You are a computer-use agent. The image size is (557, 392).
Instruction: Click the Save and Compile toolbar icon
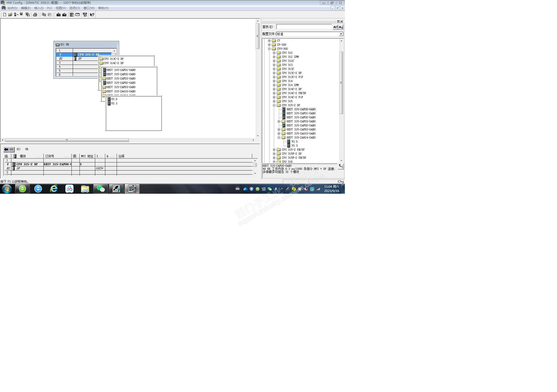[28, 15]
